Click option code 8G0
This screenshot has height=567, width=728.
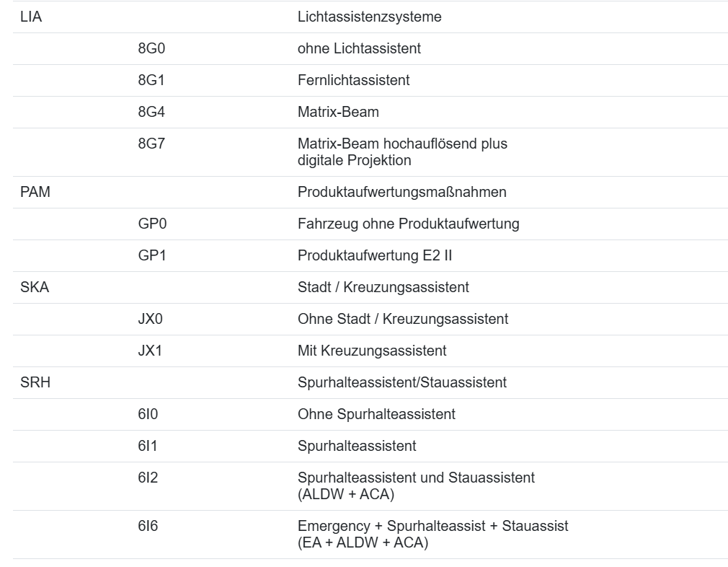pyautogui.click(x=151, y=49)
